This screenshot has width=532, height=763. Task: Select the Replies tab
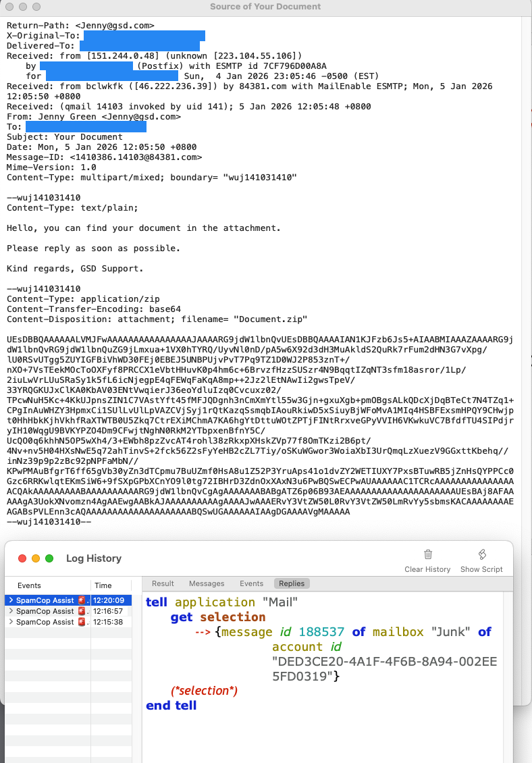292,583
